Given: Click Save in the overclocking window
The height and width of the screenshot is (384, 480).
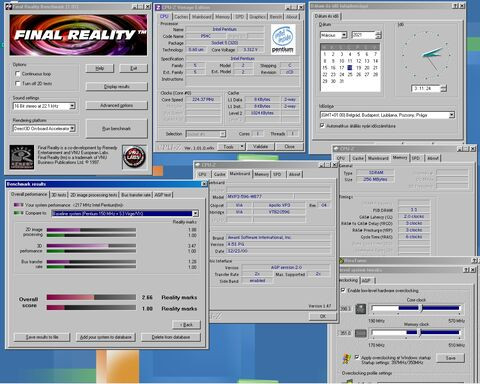Looking at the screenshot, I should (451, 358).
